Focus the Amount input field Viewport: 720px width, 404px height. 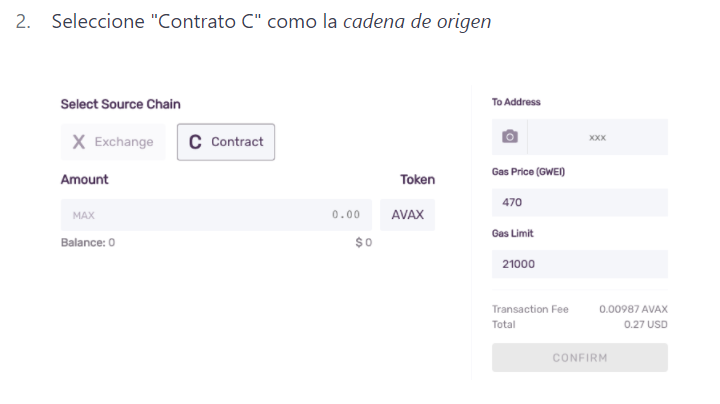click(216, 215)
